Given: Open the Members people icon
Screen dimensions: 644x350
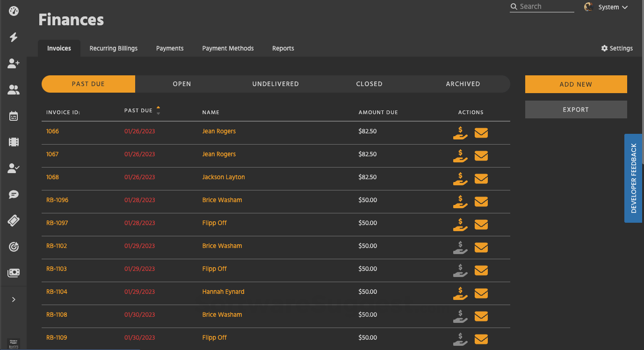Looking at the screenshot, I should tap(13, 90).
